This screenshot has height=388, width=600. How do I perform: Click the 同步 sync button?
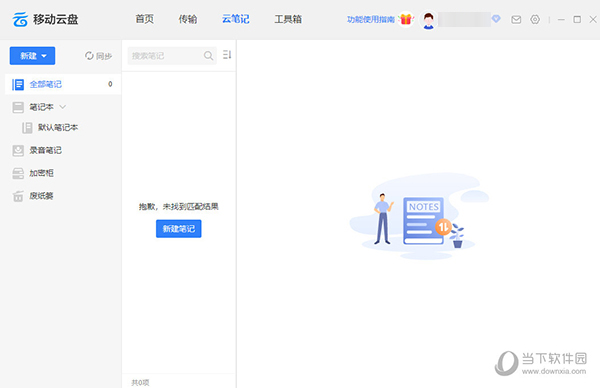pos(98,56)
